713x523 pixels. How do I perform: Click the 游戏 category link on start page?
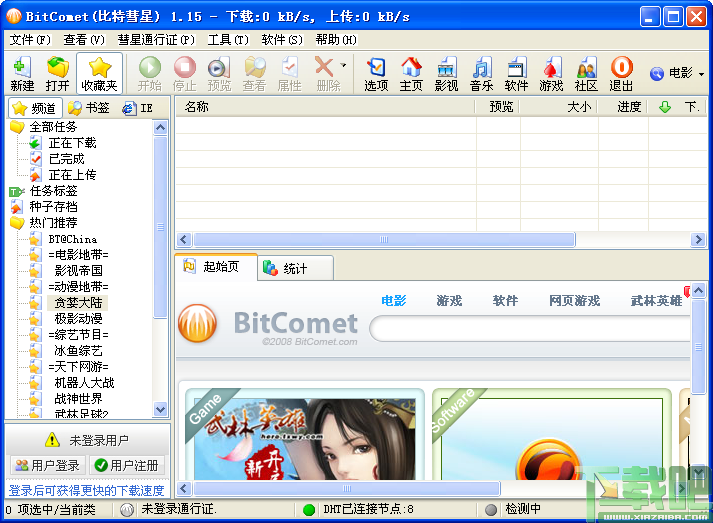449,301
